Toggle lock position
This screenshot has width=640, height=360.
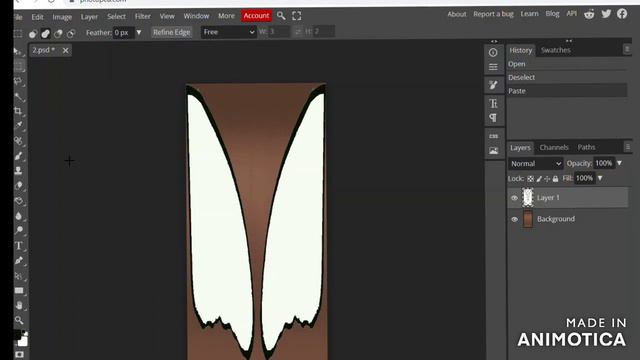pyautogui.click(x=547, y=178)
